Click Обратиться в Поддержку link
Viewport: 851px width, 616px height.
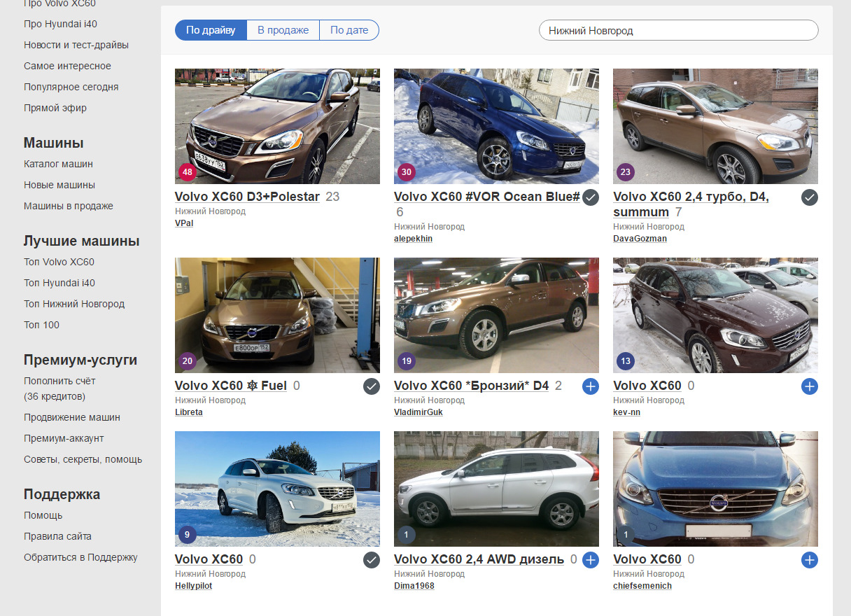pos(80,557)
